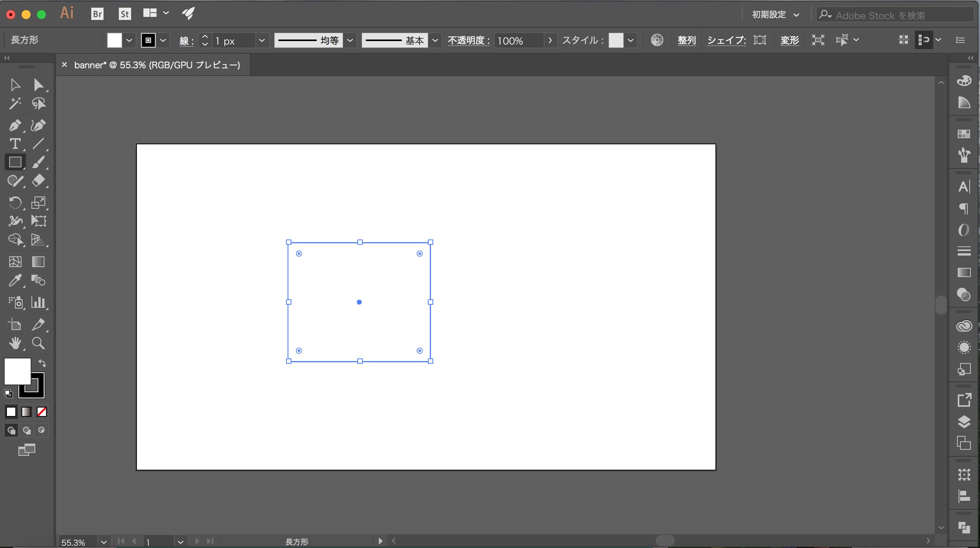Screen dimensions: 980x548
Task: Open the zoom level dropdown
Action: [x=104, y=542]
